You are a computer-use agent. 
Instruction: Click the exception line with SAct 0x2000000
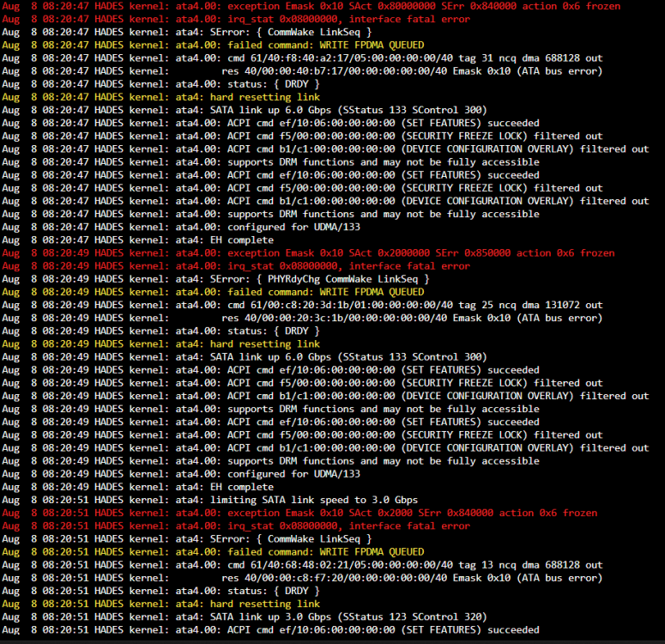click(308, 253)
